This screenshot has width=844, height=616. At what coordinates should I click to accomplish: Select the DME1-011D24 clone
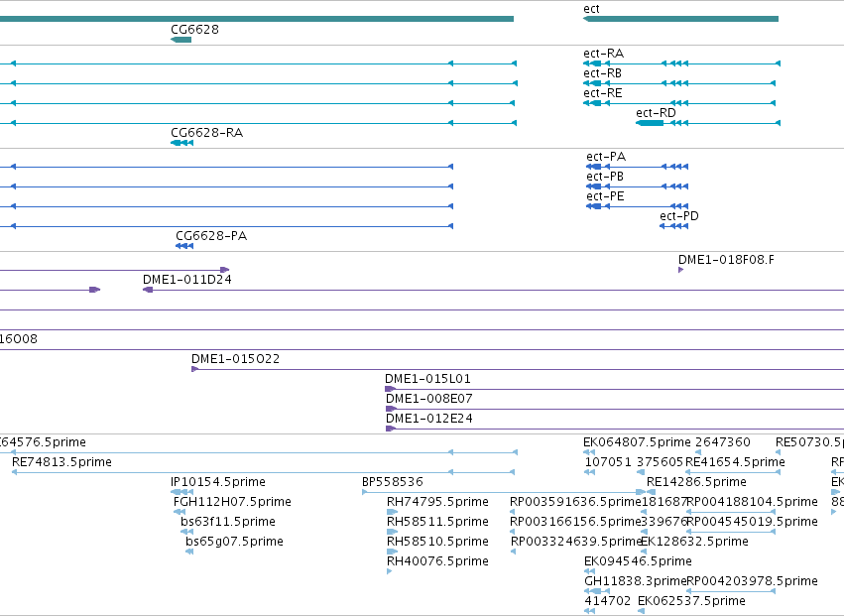point(493,290)
